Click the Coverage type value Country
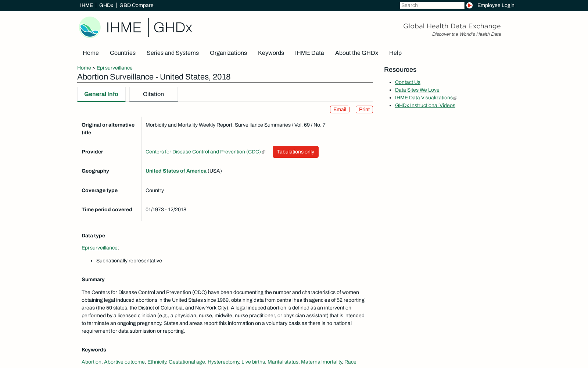This screenshot has width=588, height=368. [x=155, y=191]
